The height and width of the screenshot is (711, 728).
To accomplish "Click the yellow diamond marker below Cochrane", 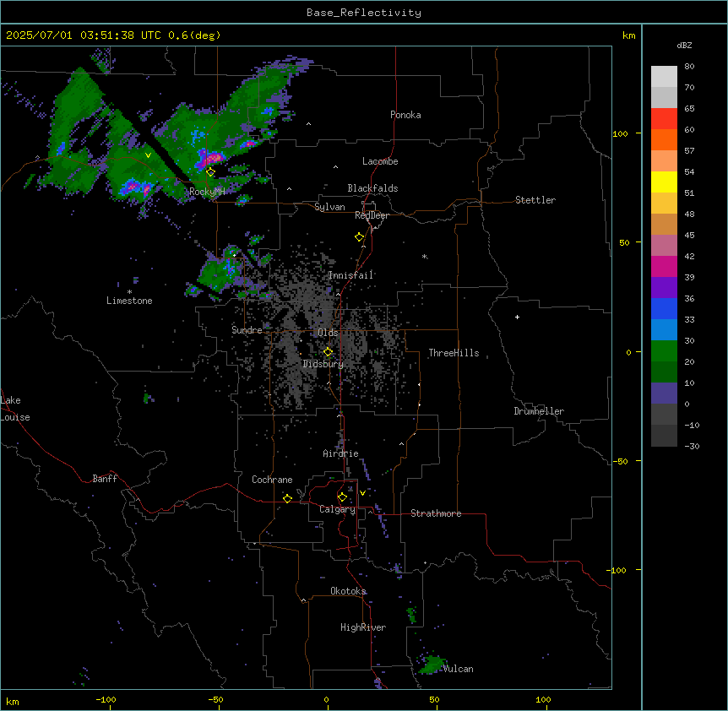I will [x=287, y=498].
